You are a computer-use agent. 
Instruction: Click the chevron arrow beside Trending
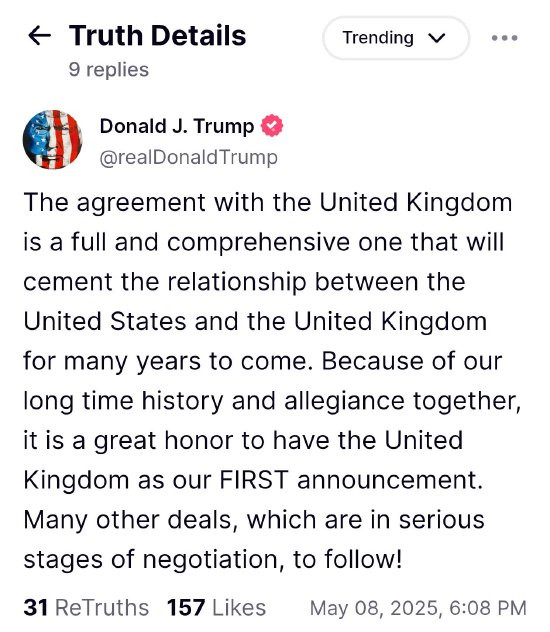[x=437, y=38]
